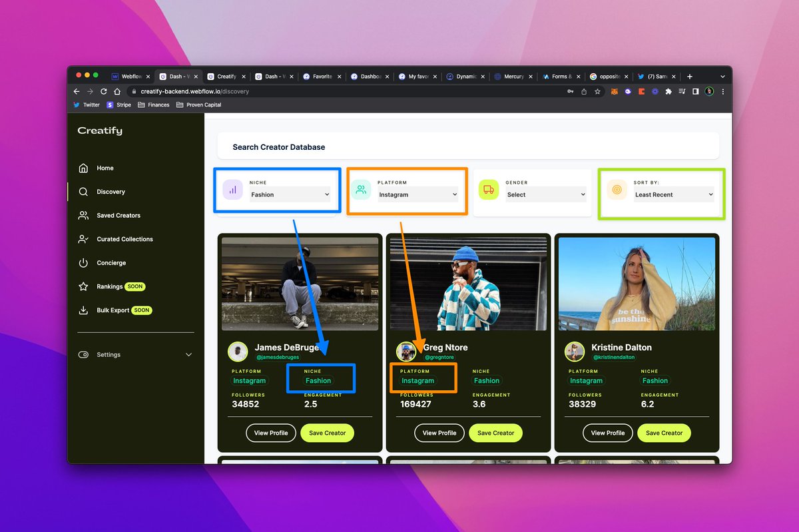Open the Gender Select dropdown
Screen dimensions: 799x532
click(545, 194)
